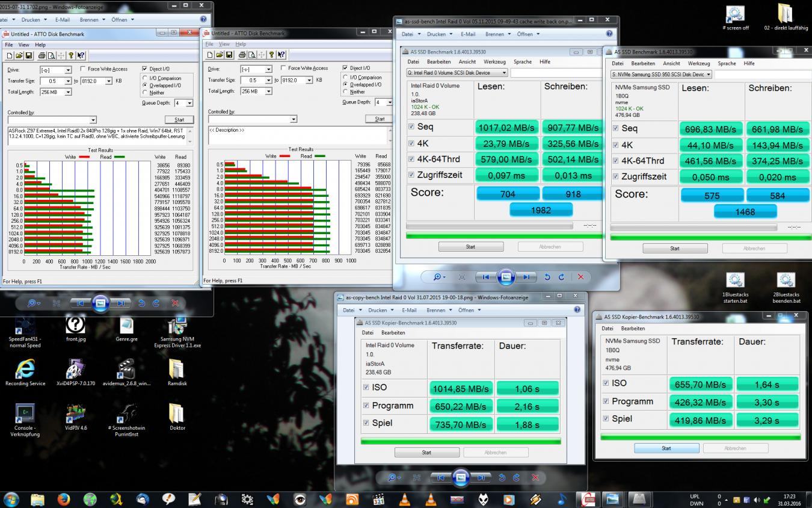Click Start button in Intel Raid Kopier-Benchmark
The image size is (812, 508).
[426, 452]
